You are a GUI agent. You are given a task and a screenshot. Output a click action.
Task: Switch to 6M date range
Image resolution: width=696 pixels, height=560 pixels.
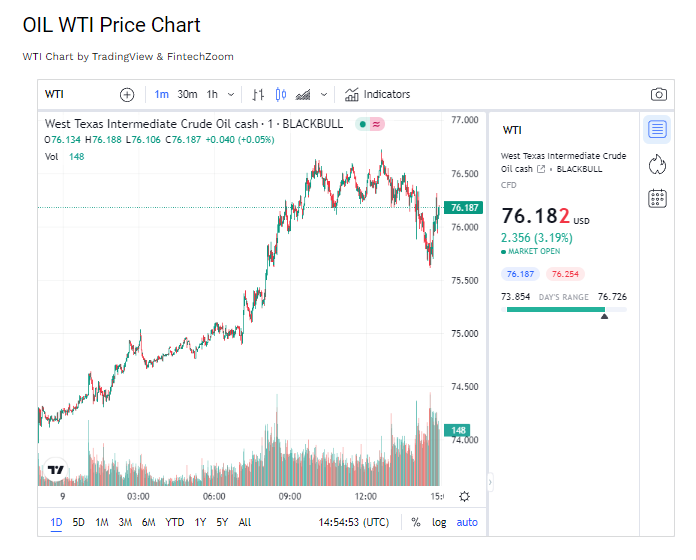click(x=148, y=522)
